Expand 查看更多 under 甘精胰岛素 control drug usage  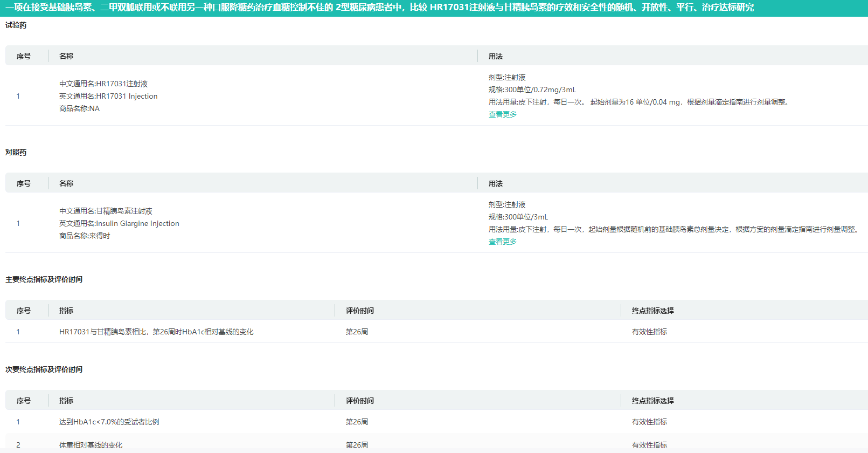pos(502,242)
